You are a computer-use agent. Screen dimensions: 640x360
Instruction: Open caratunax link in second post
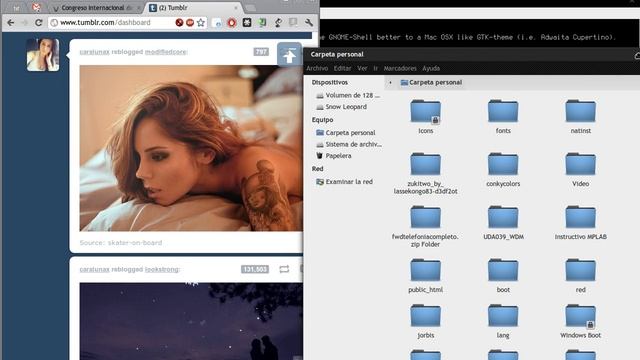(94, 269)
